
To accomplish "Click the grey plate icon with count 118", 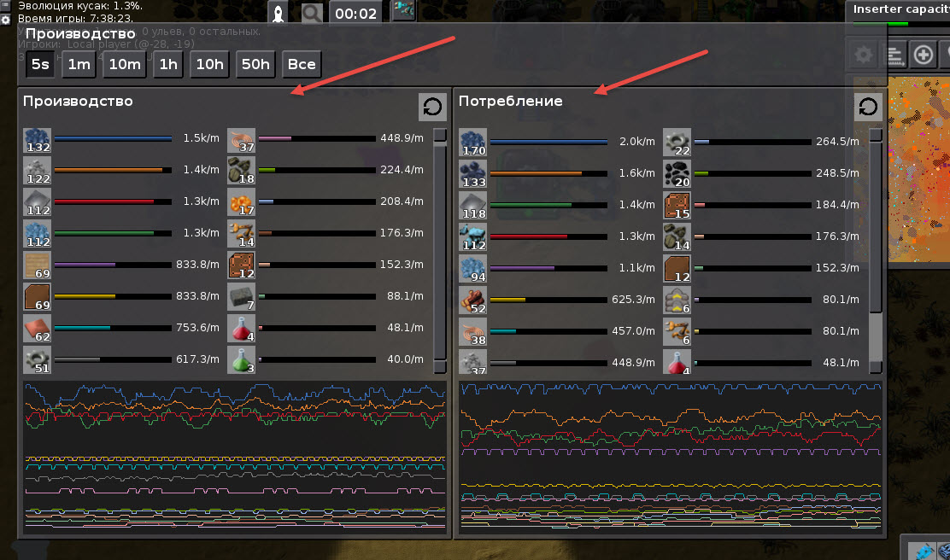I will click(472, 207).
